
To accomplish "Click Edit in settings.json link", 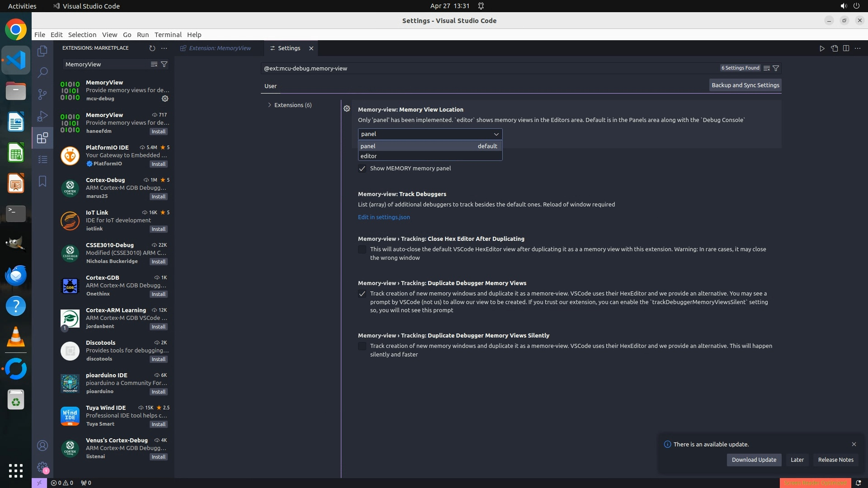I will tap(384, 217).
